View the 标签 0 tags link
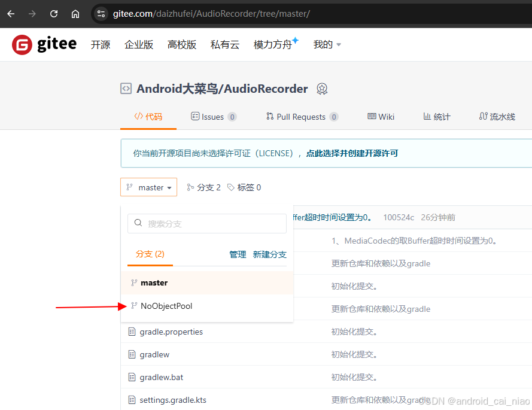 [244, 187]
